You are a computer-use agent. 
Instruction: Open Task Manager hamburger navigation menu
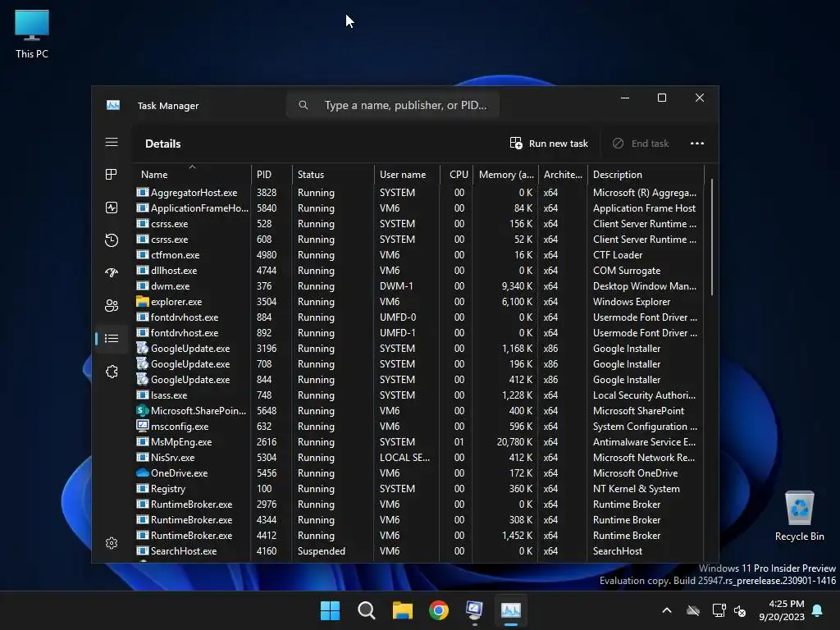[x=112, y=143]
